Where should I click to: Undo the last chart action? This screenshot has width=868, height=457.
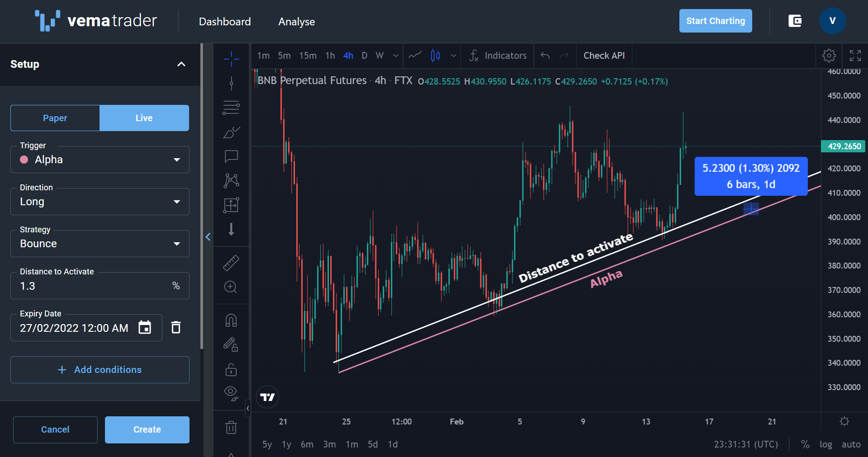point(545,56)
